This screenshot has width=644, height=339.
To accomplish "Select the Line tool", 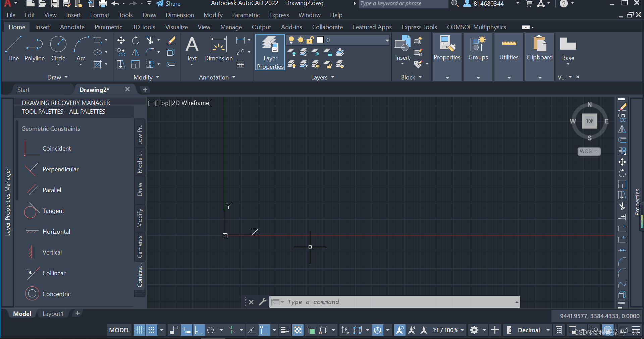I will [13, 49].
